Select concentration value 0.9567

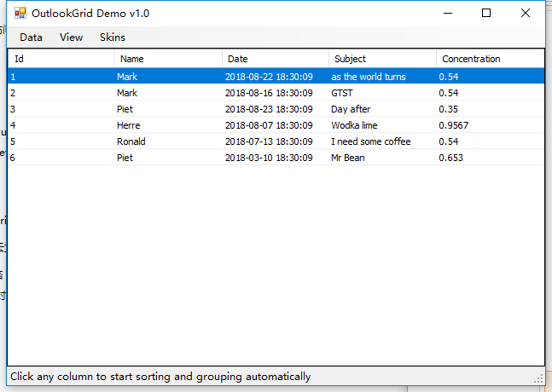pyautogui.click(x=490, y=124)
